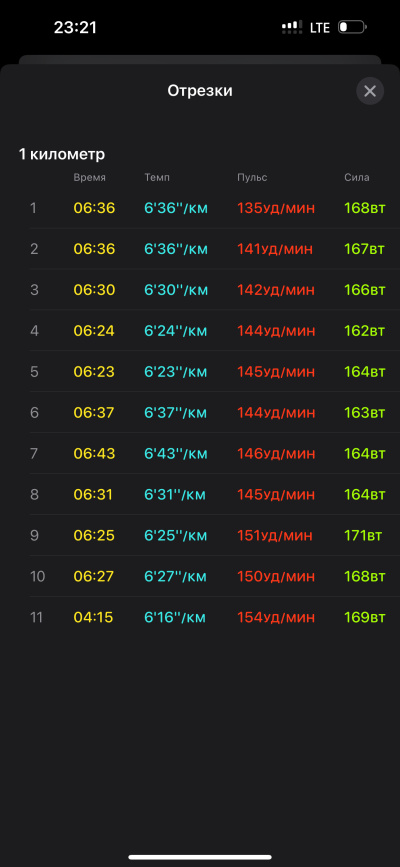Viewport: 400px width, 867px height.
Task: Tap the 1 километр section title
Action: point(62,154)
